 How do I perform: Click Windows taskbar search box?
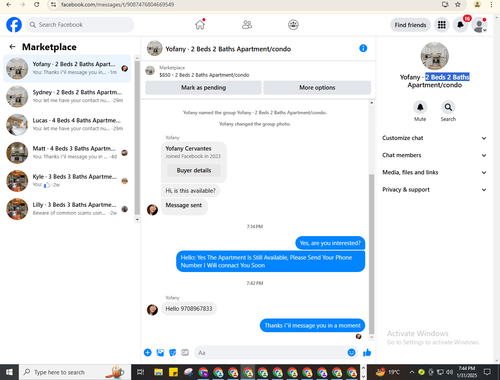74,372
